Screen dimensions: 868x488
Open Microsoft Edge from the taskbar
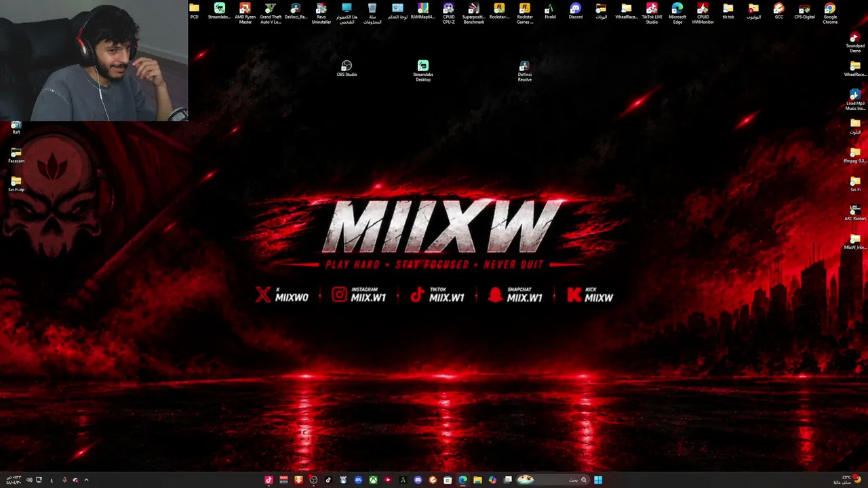(462, 480)
